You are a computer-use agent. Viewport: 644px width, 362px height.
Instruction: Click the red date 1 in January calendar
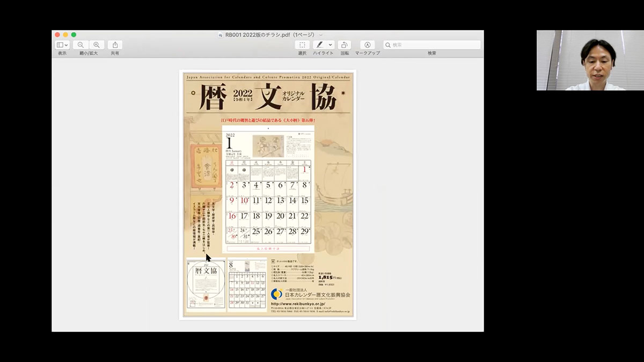(305, 170)
